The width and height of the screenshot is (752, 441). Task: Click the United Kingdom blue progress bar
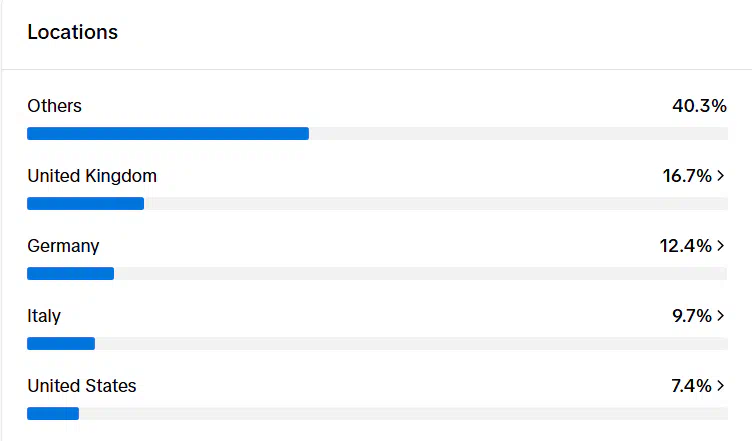tap(85, 204)
